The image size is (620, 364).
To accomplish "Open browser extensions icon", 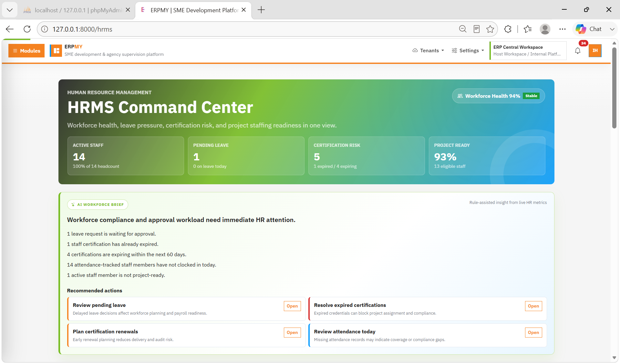I will (508, 29).
